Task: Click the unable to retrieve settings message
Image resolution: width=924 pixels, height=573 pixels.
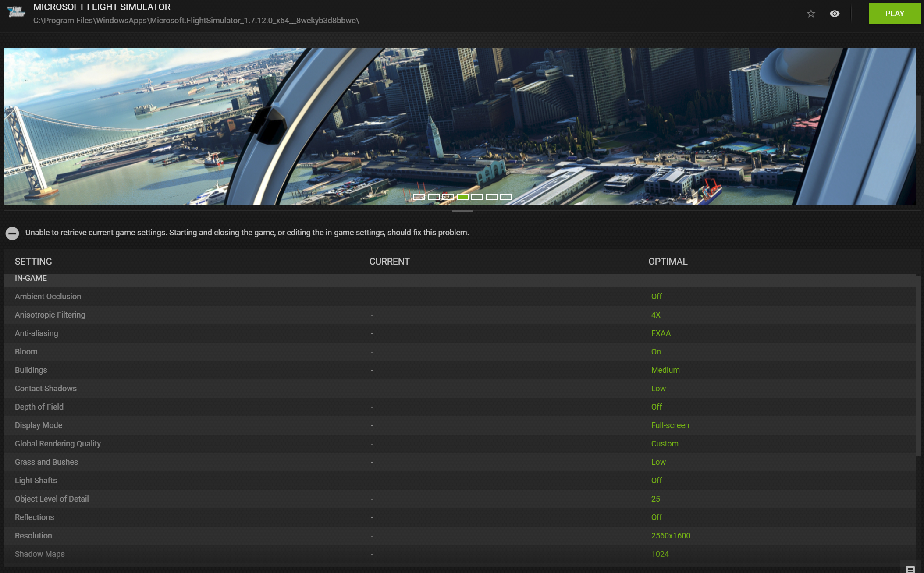Action: pyautogui.click(x=247, y=233)
